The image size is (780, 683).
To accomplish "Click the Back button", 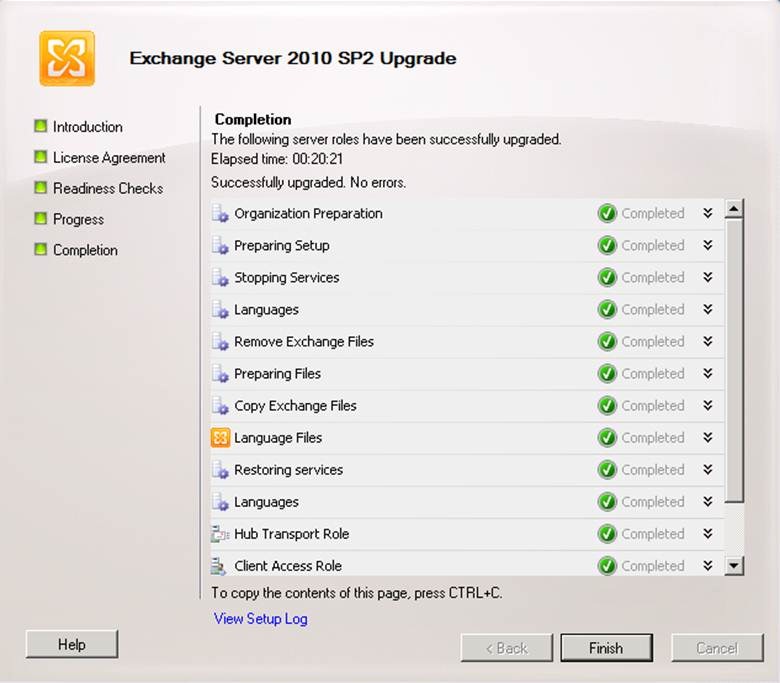I will click(x=506, y=648).
